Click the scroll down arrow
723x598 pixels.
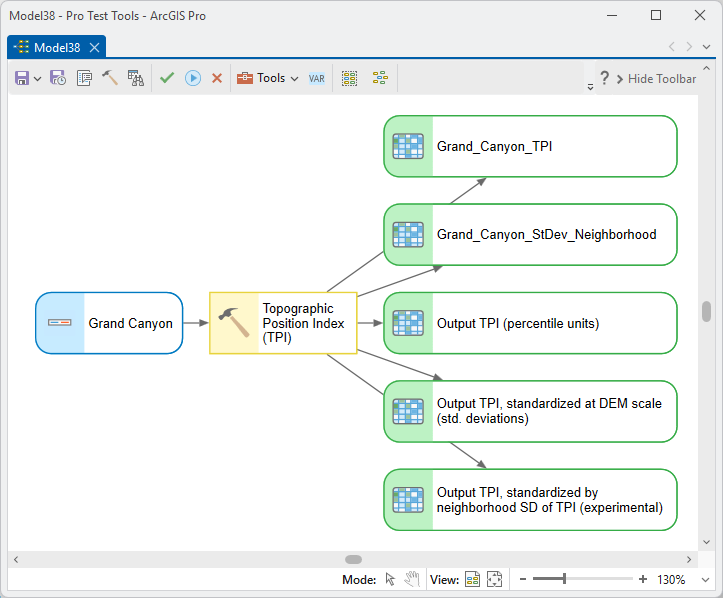pyautogui.click(x=706, y=542)
